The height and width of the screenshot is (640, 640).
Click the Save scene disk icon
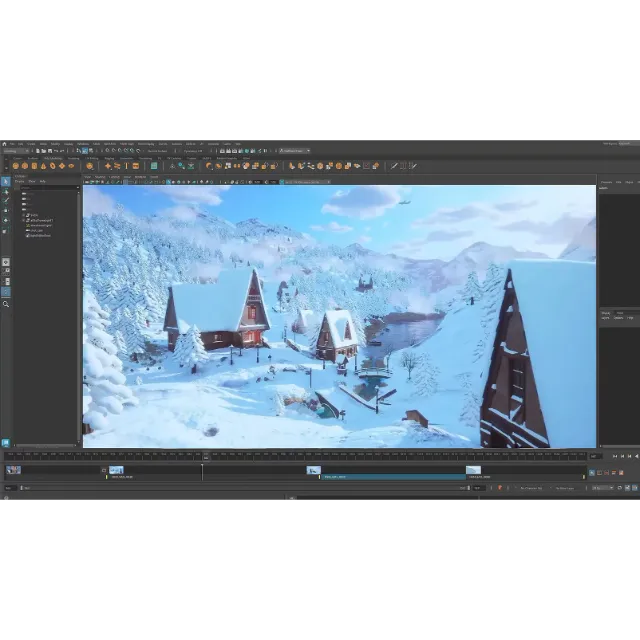click(x=50, y=151)
